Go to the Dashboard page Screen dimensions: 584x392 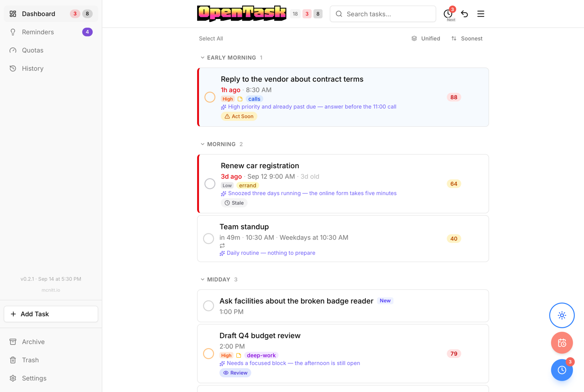click(x=51, y=14)
